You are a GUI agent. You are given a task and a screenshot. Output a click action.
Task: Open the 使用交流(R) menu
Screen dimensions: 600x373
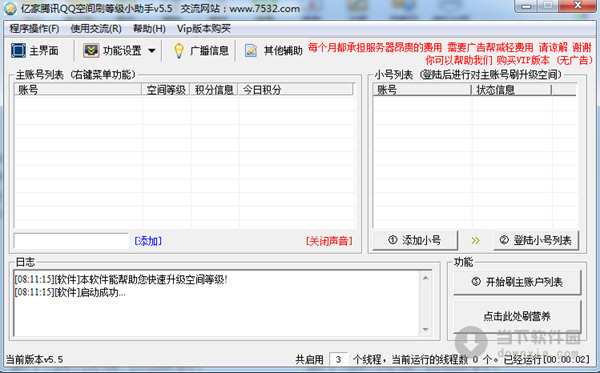tap(96, 29)
